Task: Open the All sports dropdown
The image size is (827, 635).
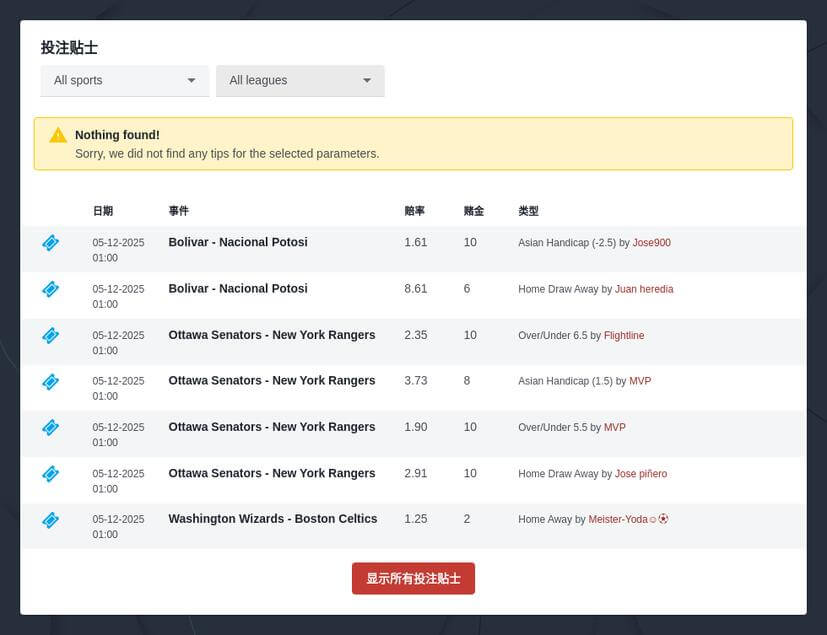Action: [124, 80]
